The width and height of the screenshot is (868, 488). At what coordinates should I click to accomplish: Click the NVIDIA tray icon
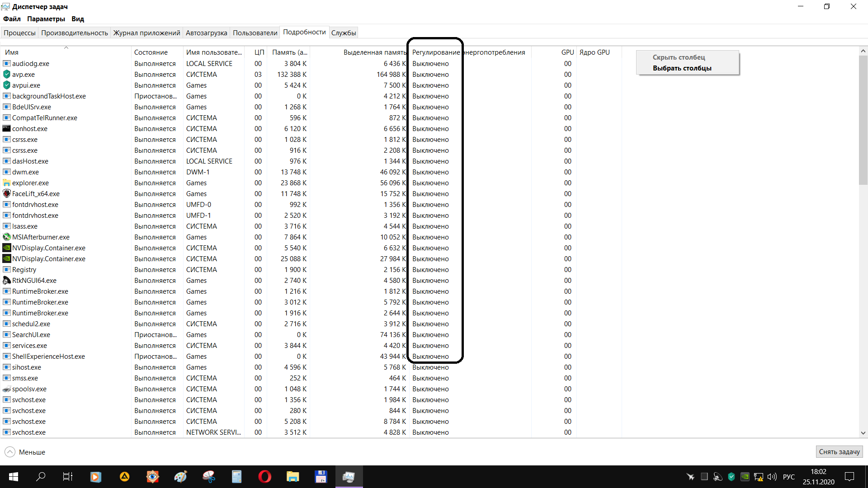click(x=745, y=477)
